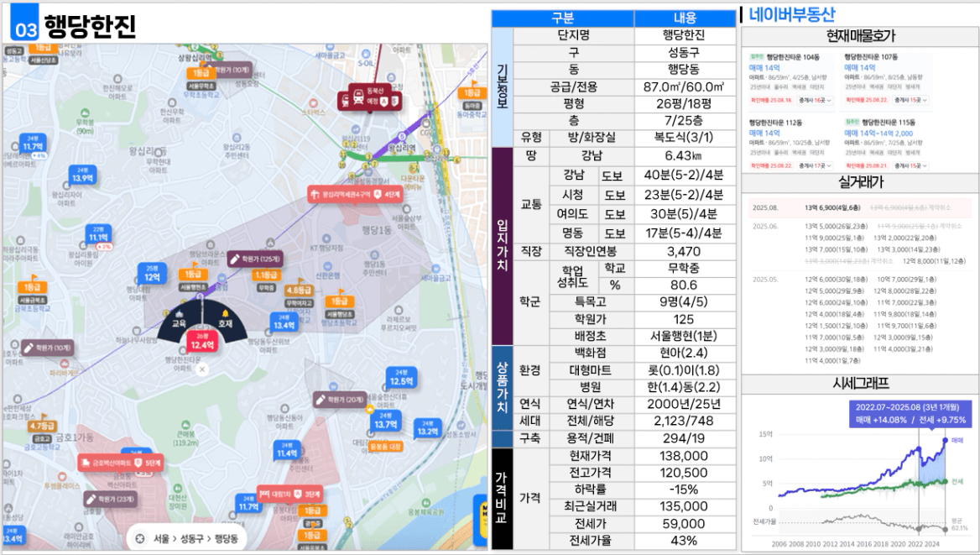Select the 11.4억 apartment price marker
980x555 pixels.
pos(287,450)
